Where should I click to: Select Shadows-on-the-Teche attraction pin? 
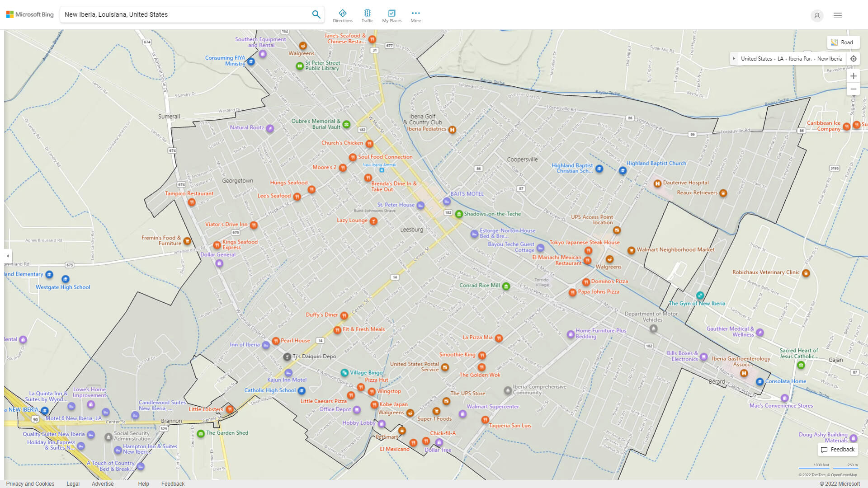[x=459, y=214]
